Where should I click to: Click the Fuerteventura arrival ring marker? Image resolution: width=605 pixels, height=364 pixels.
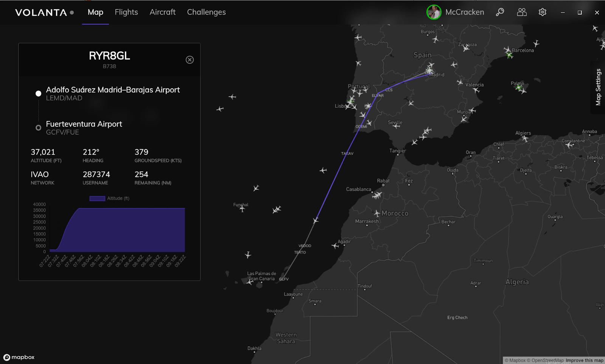coord(38,128)
